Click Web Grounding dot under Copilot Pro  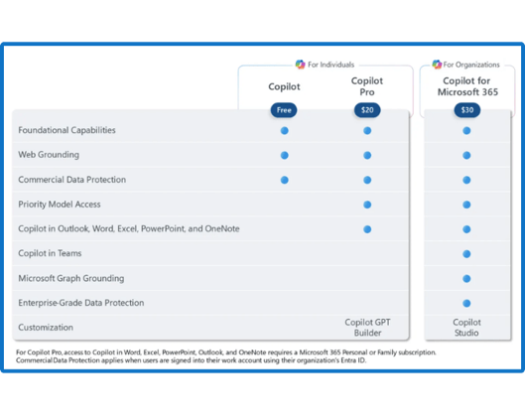(x=367, y=156)
